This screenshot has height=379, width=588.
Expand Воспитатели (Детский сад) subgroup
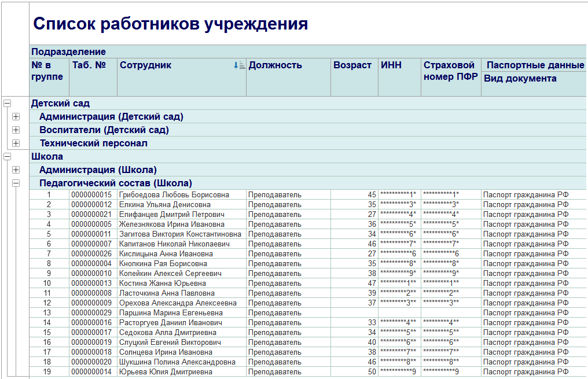(x=16, y=130)
